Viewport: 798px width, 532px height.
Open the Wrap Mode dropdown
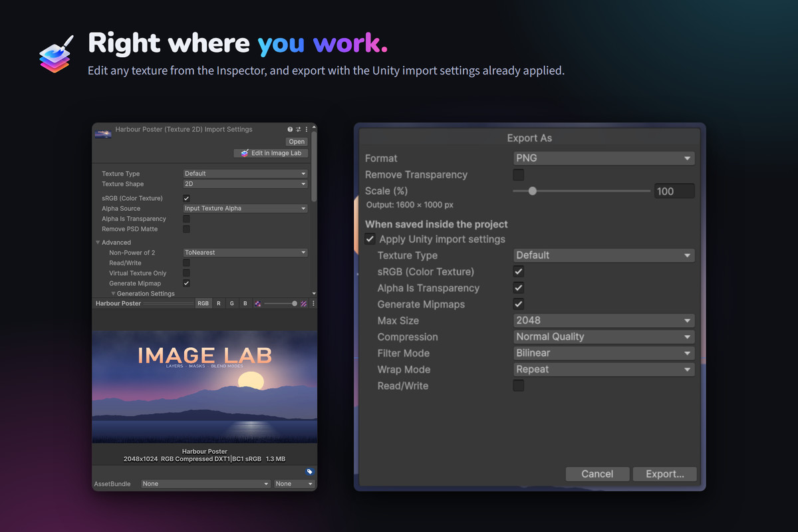click(604, 370)
